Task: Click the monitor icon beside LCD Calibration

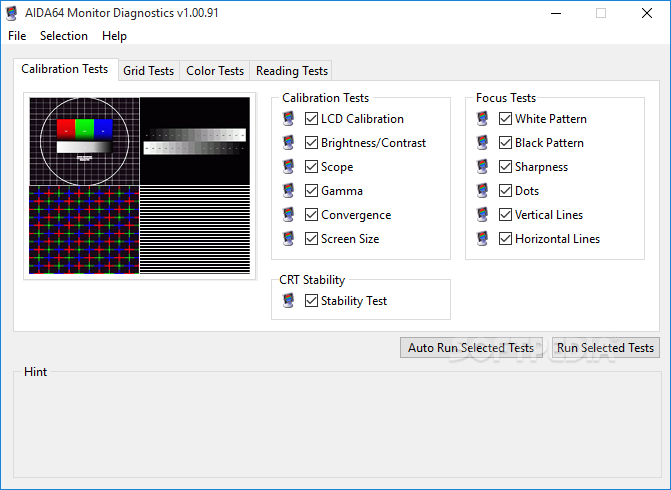Action: (289, 119)
